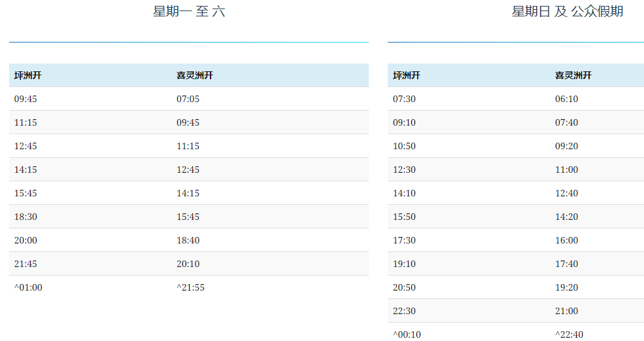644x341 pixels.
Task: Click 喜灵洲开 header in Sunday holiday table
Action: (x=573, y=75)
